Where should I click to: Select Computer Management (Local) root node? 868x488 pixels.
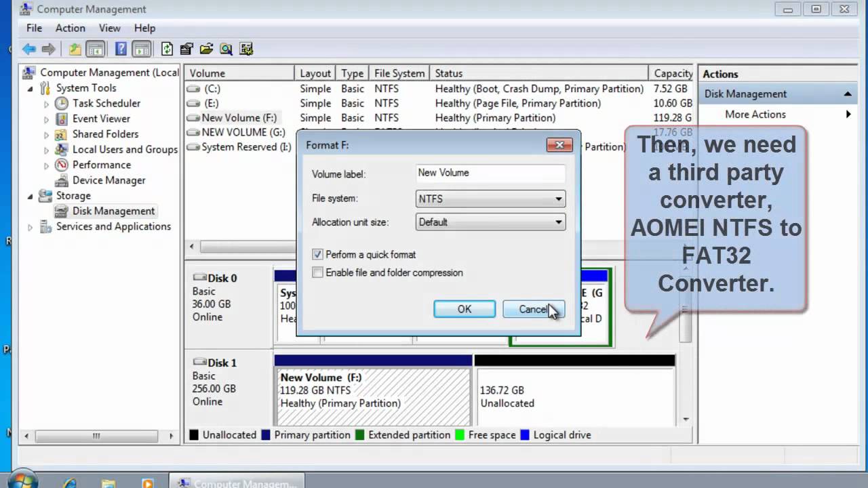101,73
